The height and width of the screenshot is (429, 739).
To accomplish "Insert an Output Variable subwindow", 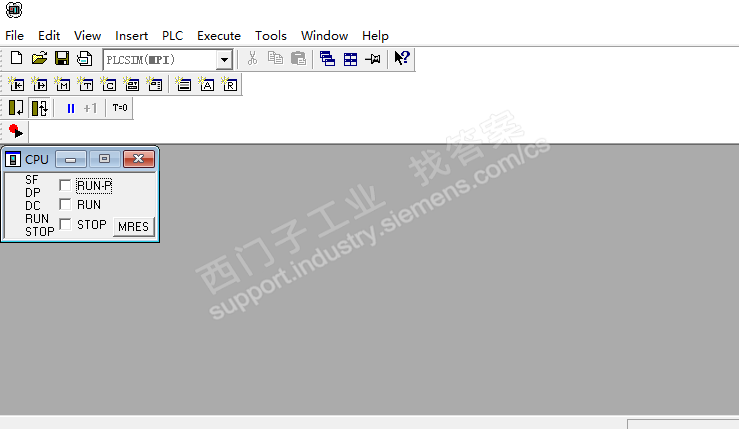I will [40, 84].
